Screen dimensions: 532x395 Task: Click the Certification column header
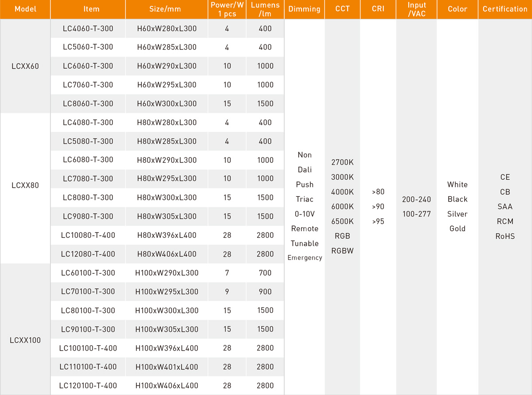(x=505, y=9)
